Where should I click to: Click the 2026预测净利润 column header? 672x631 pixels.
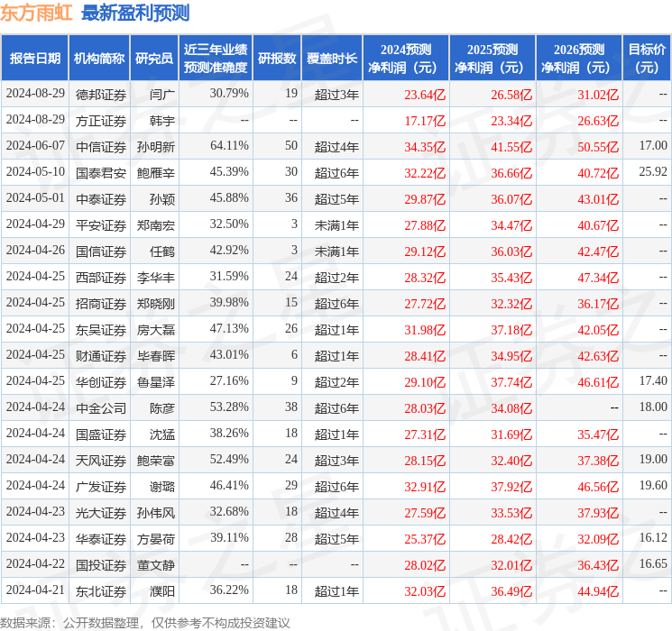click(579, 59)
